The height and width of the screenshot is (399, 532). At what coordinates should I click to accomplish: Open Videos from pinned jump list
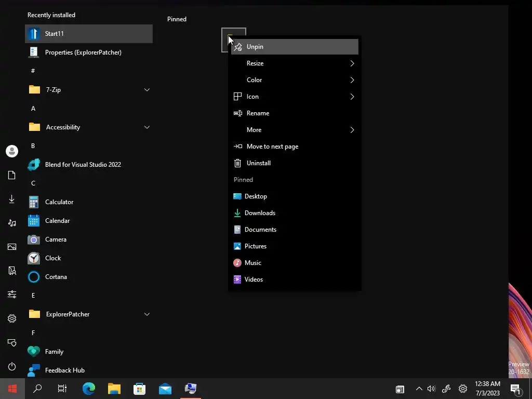tap(295, 280)
